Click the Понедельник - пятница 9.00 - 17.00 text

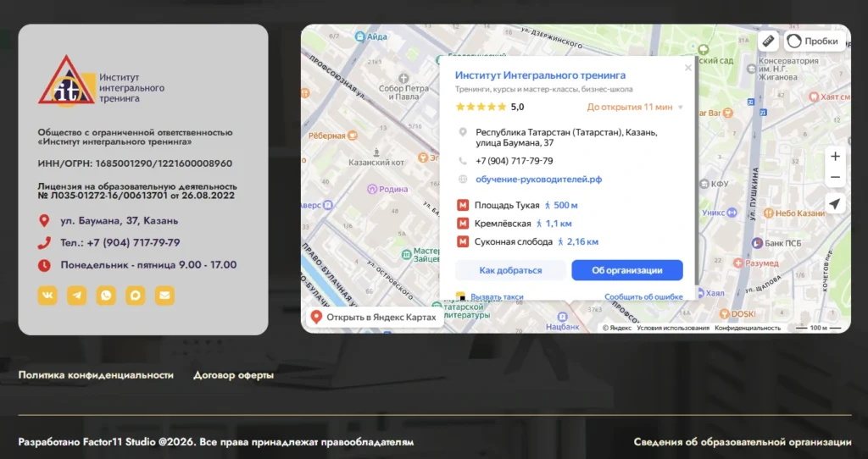click(x=148, y=265)
